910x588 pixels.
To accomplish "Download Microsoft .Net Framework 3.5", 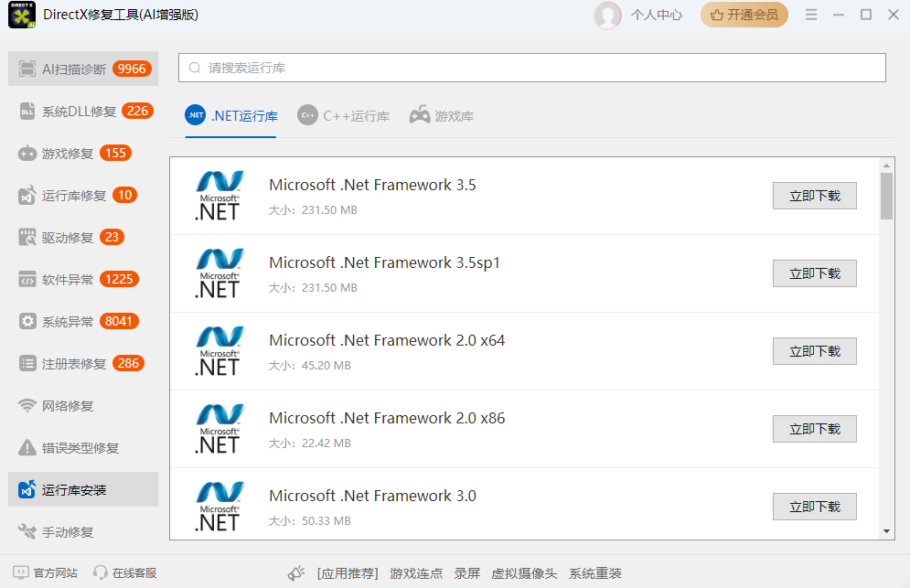I will click(x=814, y=195).
